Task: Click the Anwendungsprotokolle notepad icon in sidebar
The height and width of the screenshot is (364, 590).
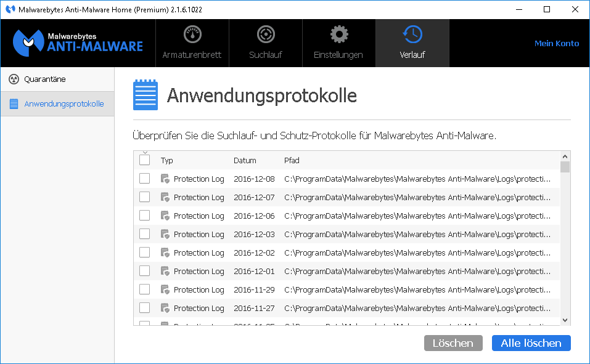Action: [x=14, y=104]
